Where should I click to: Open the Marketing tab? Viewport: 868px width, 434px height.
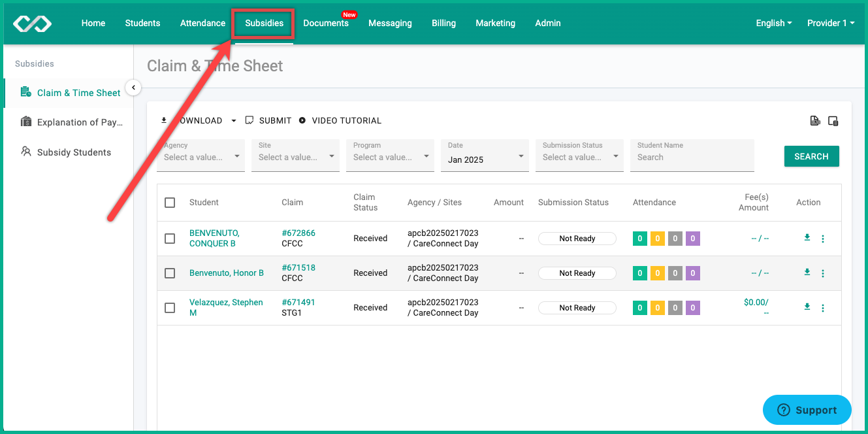pos(495,23)
